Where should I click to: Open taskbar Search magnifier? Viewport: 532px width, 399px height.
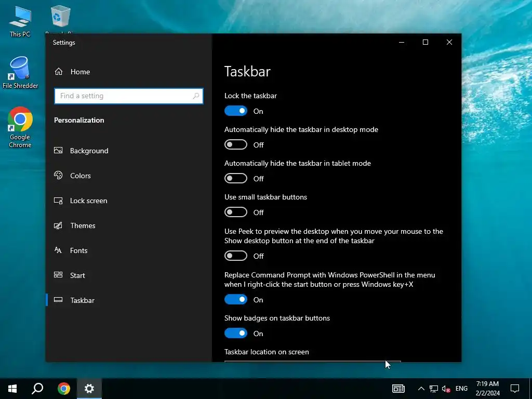(37, 389)
